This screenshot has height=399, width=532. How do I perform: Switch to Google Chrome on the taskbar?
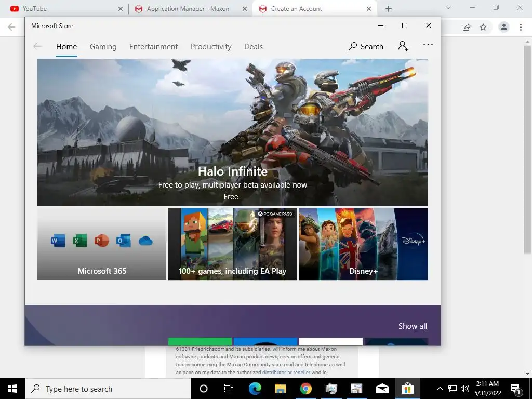tap(305, 389)
